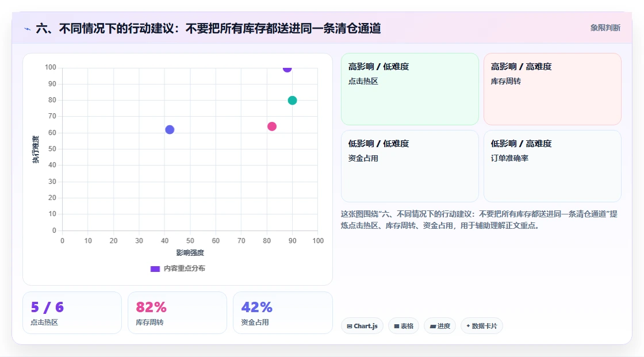The width and height of the screenshot is (644, 357).
Task: Click the 订单准确率 text
Action: 509,158
